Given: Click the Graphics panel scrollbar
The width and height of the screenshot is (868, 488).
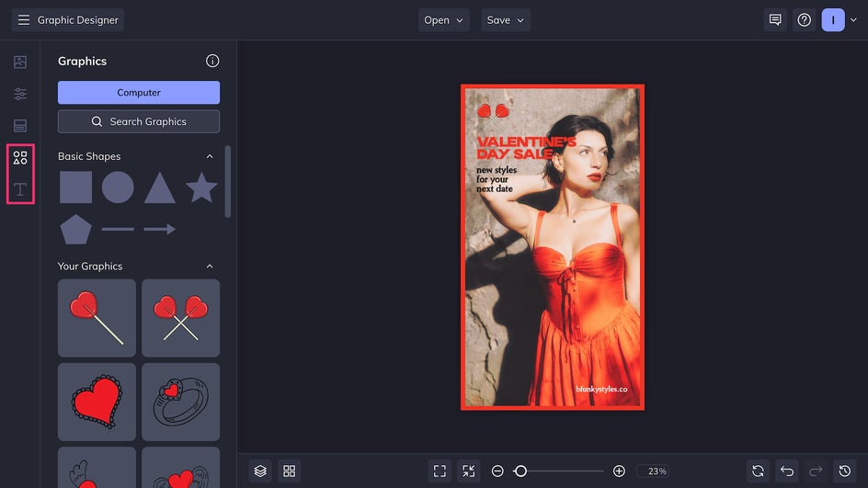Looking at the screenshot, I should (x=227, y=181).
